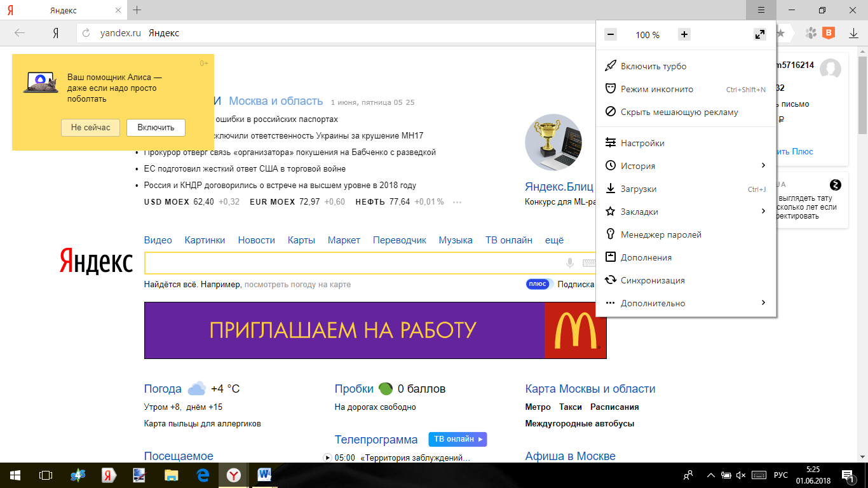Toggle Скрыть мешающую рекламу option
This screenshot has width=868, height=488.
(679, 112)
